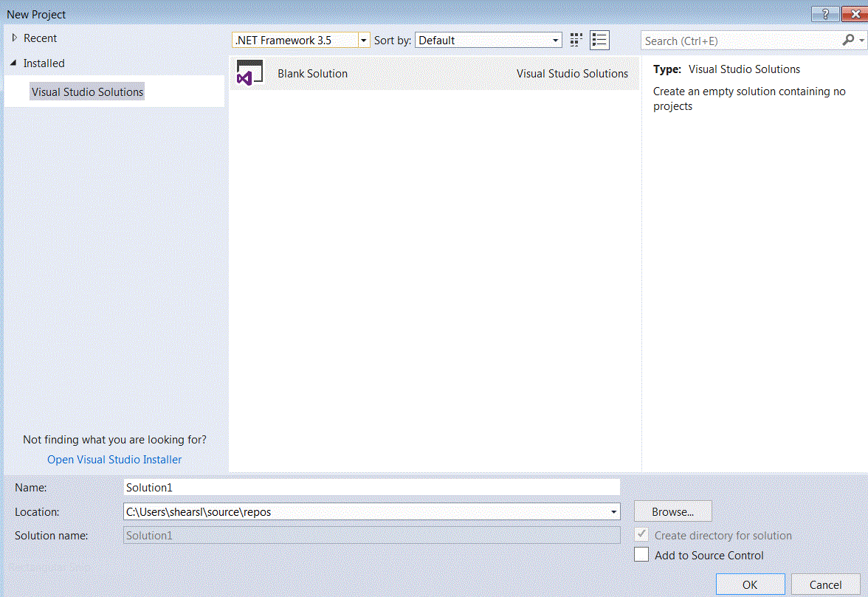Click the Type: Visual Studio Solutions text
Image resolution: width=868 pixels, height=597 pixels.
pyautogui.click(x=726, y=69)
